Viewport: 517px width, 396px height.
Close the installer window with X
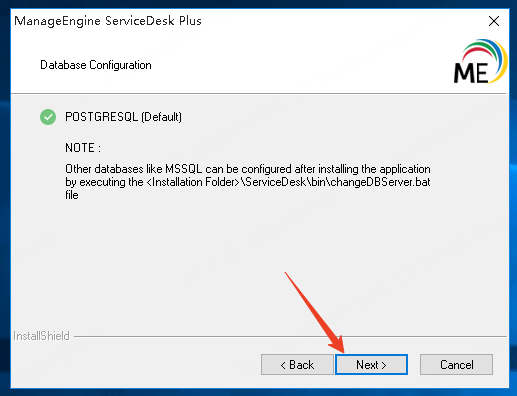point(494,21)
